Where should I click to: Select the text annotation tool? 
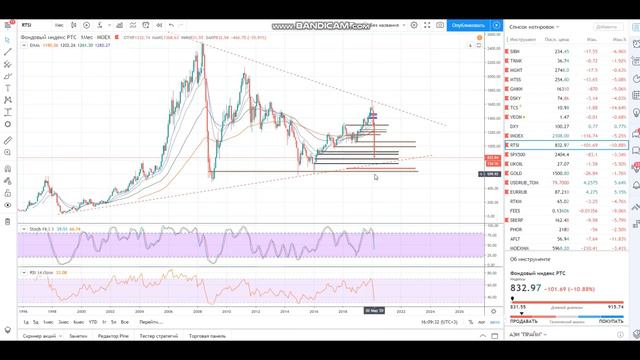(7, 88)
